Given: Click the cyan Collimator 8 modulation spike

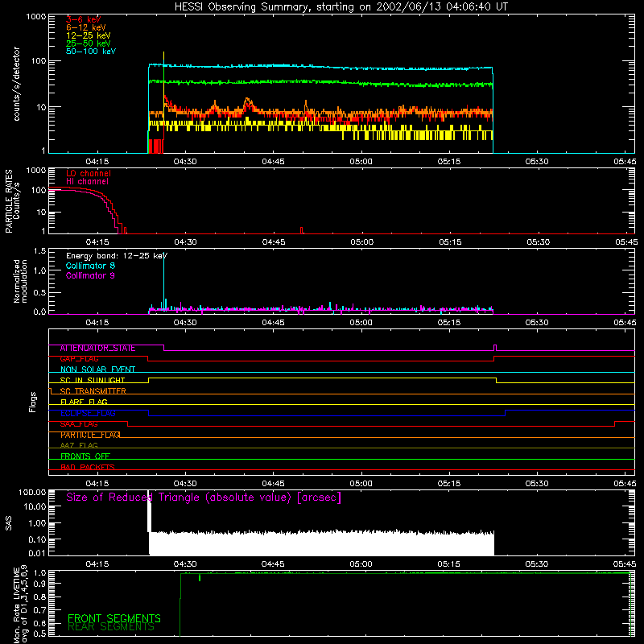Looking at the screenshot, I should 164,281.
